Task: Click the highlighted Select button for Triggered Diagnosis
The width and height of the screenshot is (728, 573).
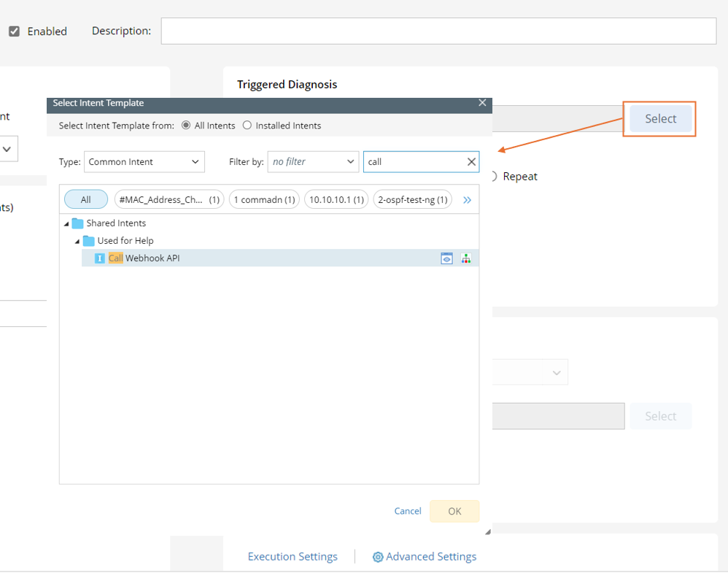Action: click(660, 119)
